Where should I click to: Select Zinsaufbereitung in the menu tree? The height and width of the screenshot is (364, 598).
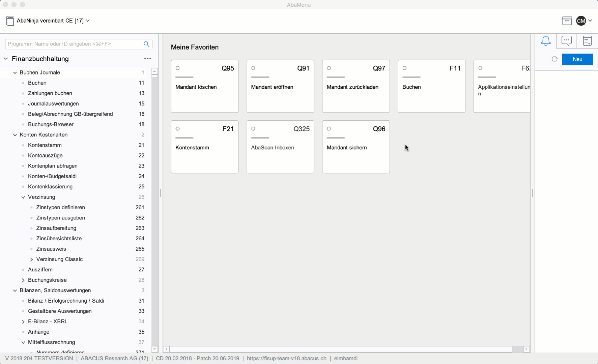click(56, 228)
